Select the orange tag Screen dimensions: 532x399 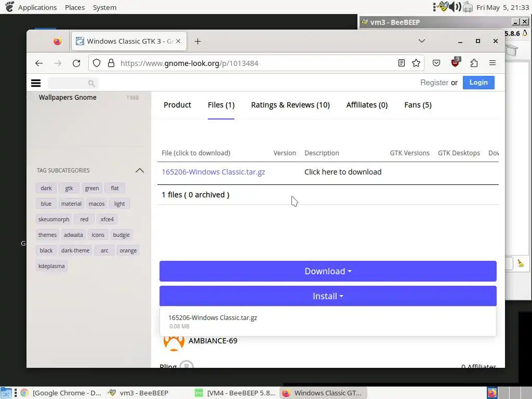point(128,250)
